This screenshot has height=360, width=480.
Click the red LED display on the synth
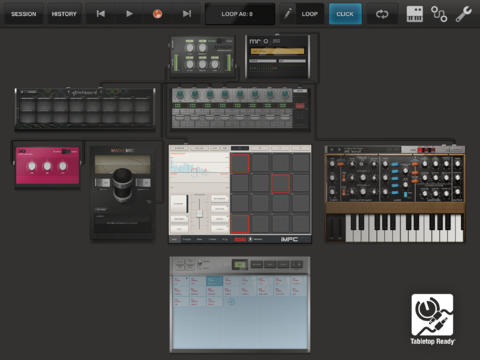[x=426, y=150]
